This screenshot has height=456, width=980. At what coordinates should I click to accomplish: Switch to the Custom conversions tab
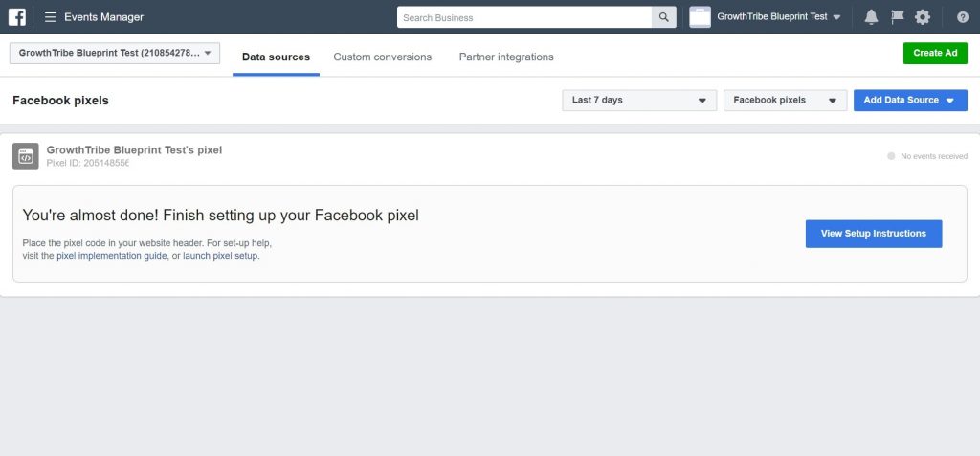pyautogui.click(x=383, y=57)
